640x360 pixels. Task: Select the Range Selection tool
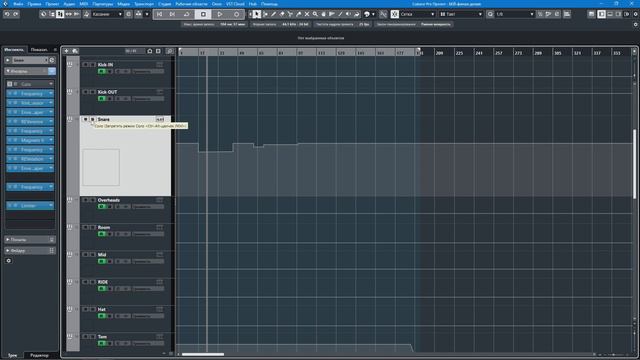265,14
